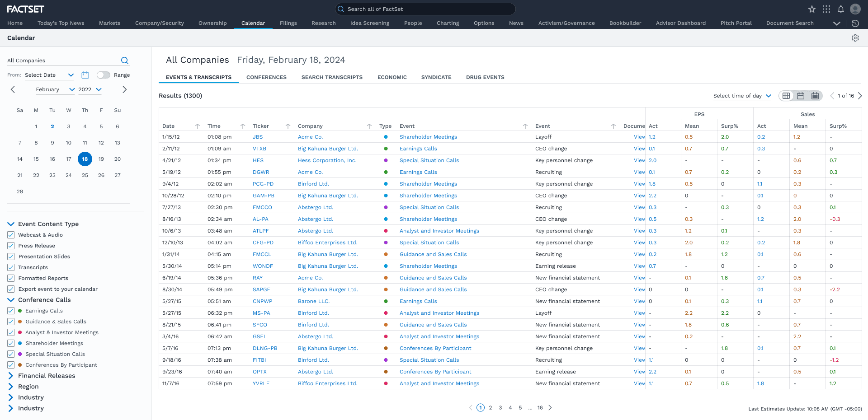Uncheck the Presentation Slides checkbox
This screenshot has height=420, width=868.
[x=11, y=257]
